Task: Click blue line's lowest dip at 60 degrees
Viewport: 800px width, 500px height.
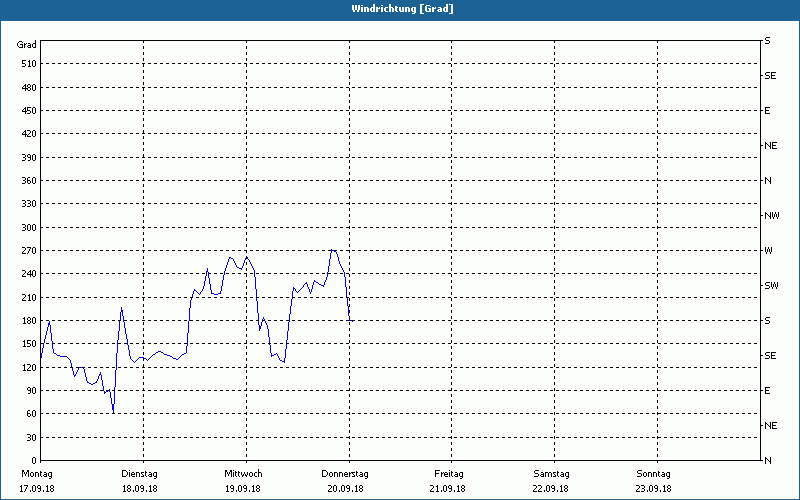Action: [113, 412]
